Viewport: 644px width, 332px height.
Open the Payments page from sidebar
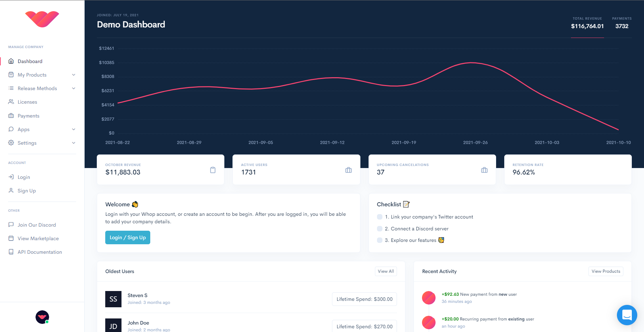pyautogui.click(x=28, y=116)
